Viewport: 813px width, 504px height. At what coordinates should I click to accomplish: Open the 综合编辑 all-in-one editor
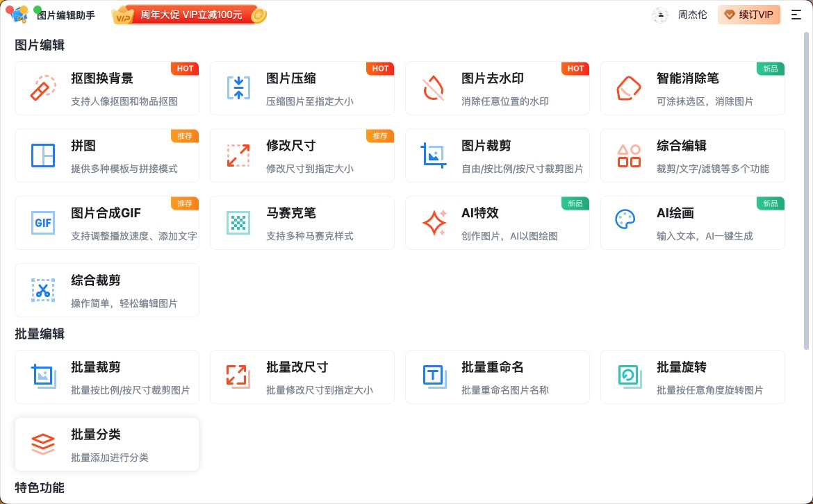[x=693, y=156]
